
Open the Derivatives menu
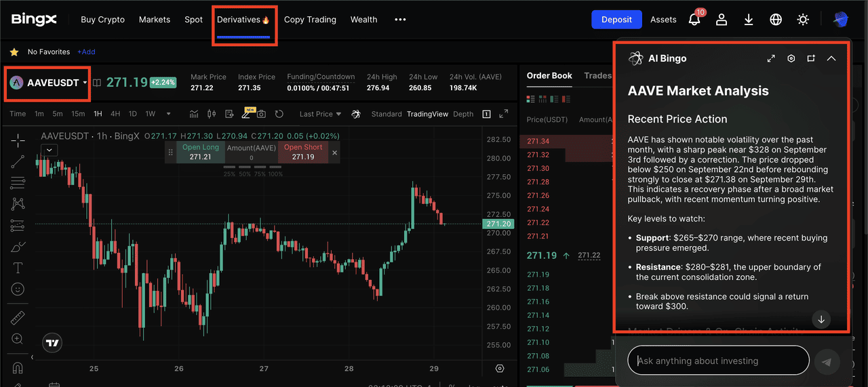click(x=243, y=20)
